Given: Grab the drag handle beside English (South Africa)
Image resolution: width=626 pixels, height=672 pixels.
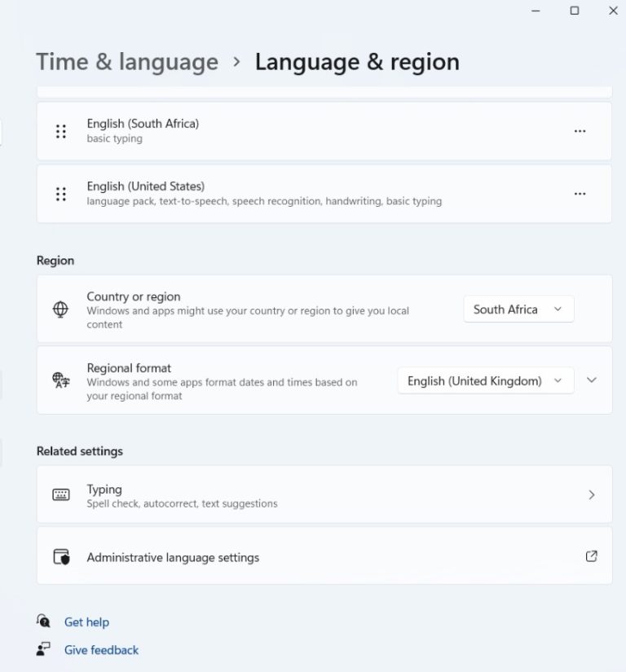Looking at the screenshot, I should pyautogui.click(x=61, y=131).
